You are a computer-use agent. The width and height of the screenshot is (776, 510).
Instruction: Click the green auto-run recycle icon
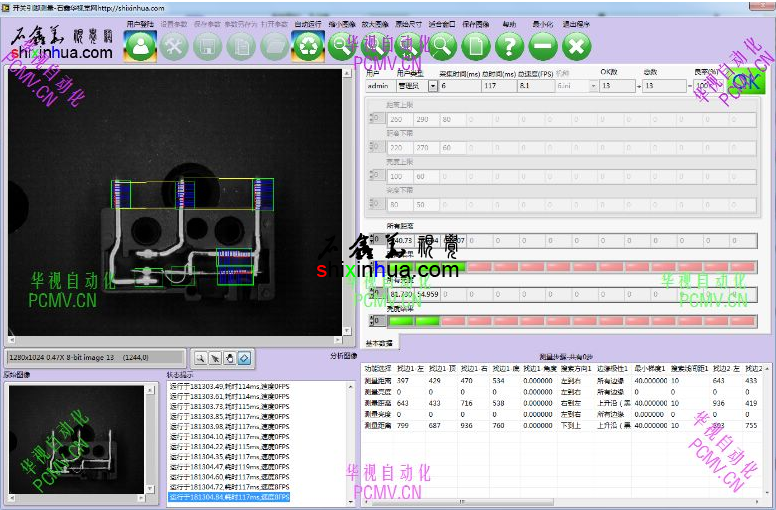pos(307,46)
